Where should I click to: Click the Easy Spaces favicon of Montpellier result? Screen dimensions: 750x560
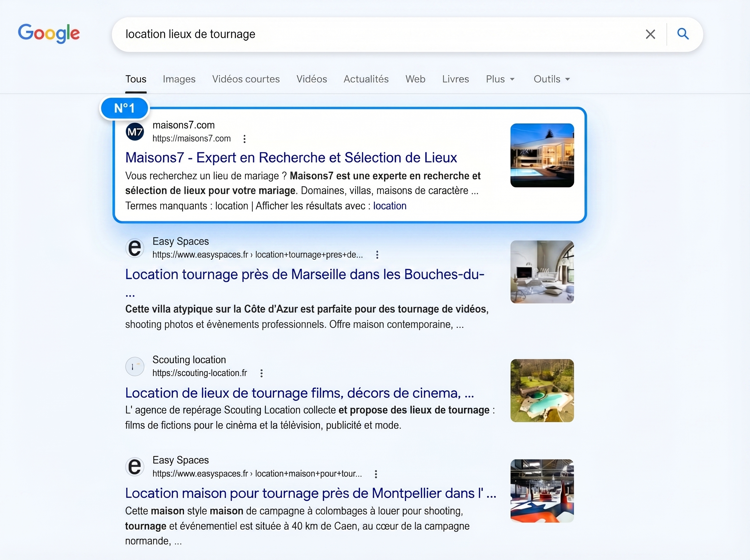point(135,467)
